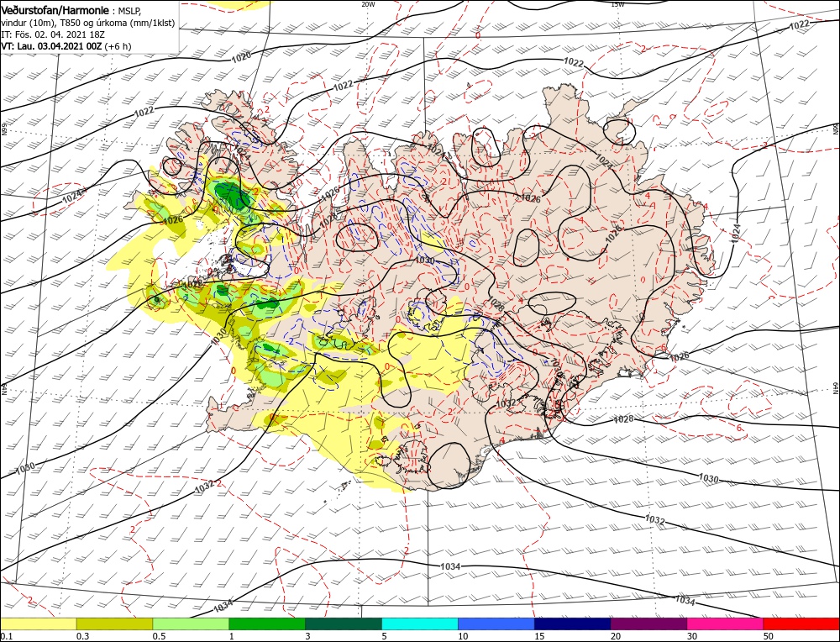Click the 'vindur (10m), T850 og úrkoma' line
The height and width of the screenshot is (642, 840).
click(x=88, y=24)
